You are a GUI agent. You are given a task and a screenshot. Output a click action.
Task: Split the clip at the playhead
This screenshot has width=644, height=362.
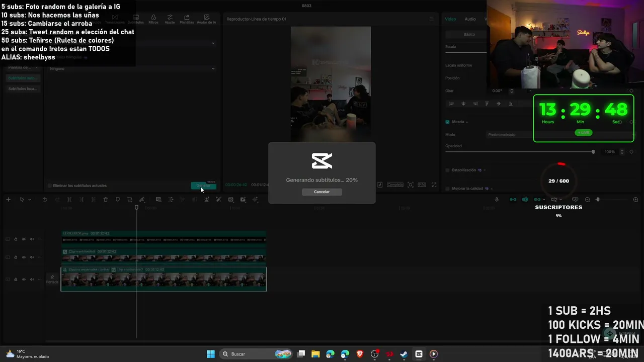[x=69, y=200]
